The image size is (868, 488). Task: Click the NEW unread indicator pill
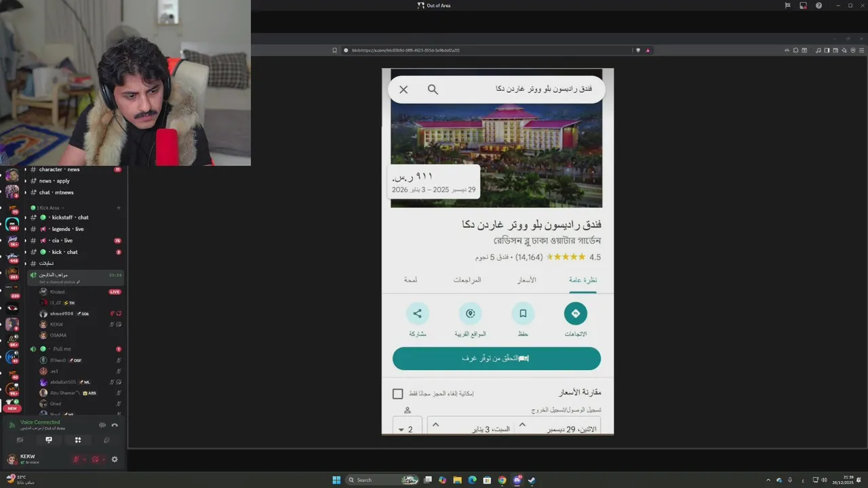pyautogui.click(x=12, y=409)
